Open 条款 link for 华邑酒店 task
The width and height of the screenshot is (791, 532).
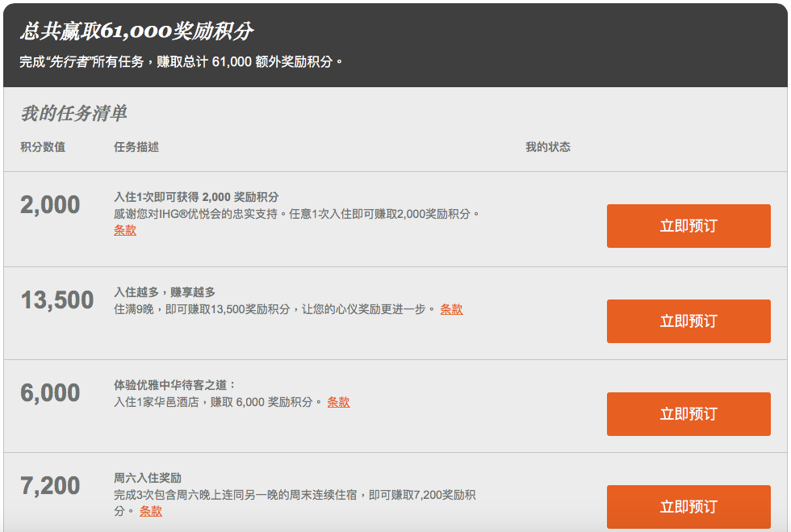(x=338, y=402)
